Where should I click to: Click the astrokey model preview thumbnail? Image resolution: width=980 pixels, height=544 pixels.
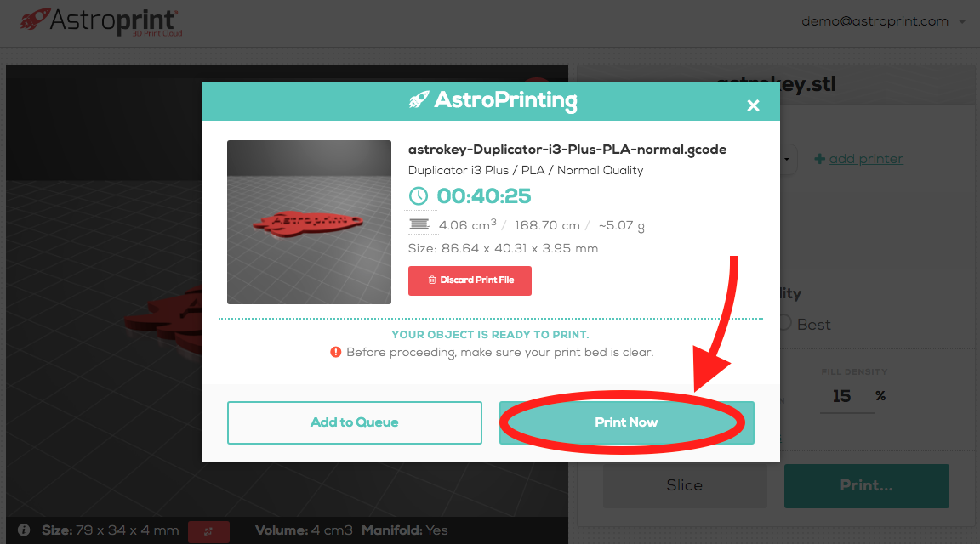(x=309, y=222)
